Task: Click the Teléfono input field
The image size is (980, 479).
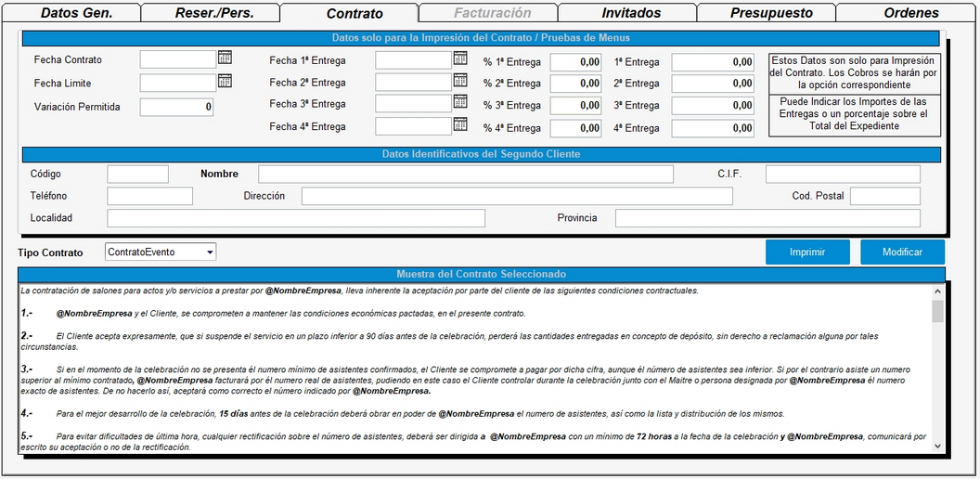Action: tap(149, 196)
